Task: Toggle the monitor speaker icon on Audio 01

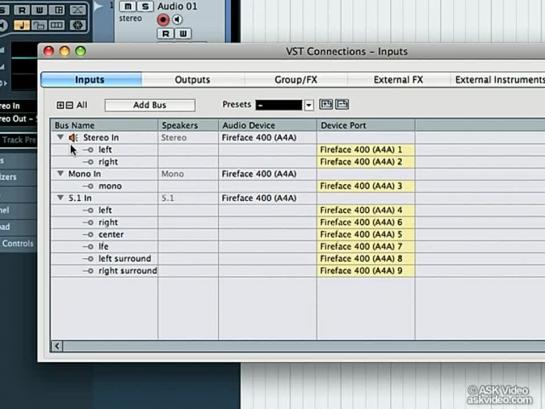Action: pyautogui.click(x=177, y=20)
